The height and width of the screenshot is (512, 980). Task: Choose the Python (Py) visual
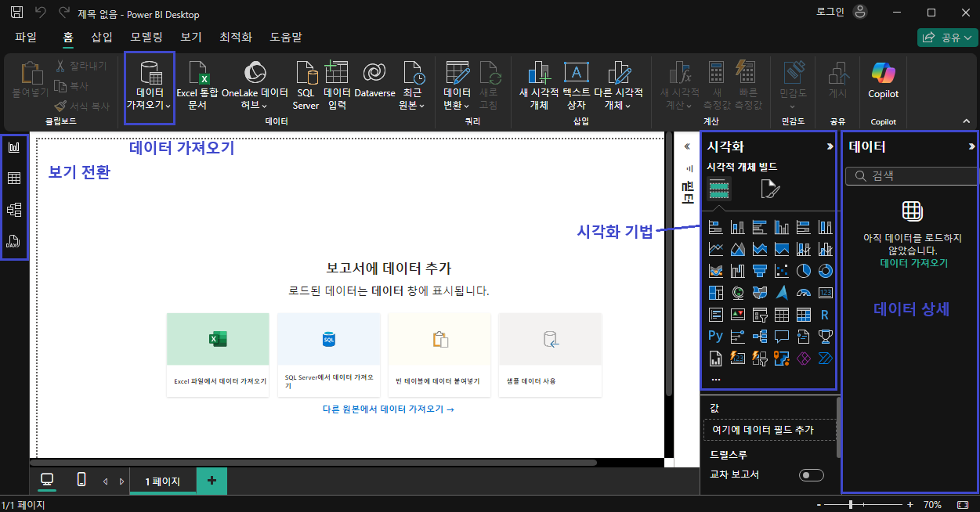pyautogui.click(x=715, y=337)
